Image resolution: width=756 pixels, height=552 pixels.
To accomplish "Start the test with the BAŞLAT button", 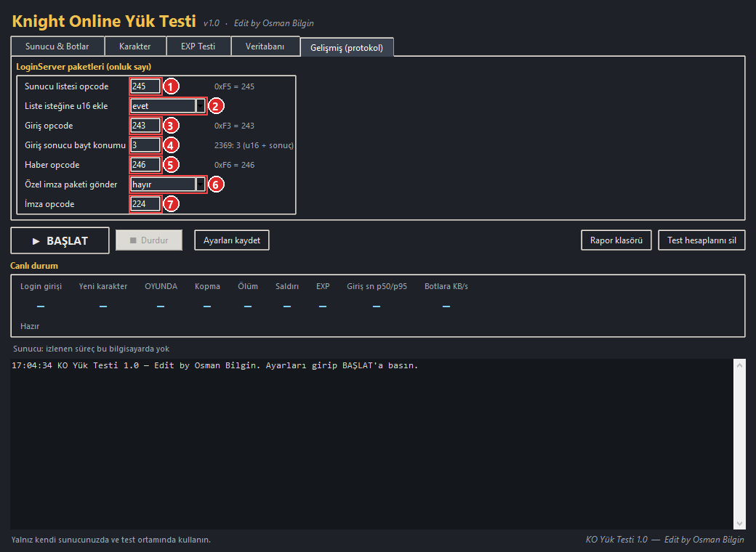I will click(60, 240).
